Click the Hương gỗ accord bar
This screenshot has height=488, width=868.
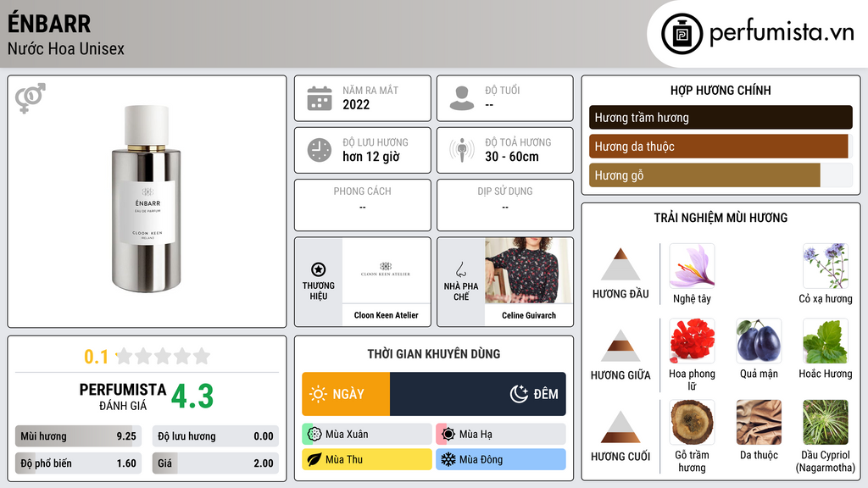tap(721, 175)
